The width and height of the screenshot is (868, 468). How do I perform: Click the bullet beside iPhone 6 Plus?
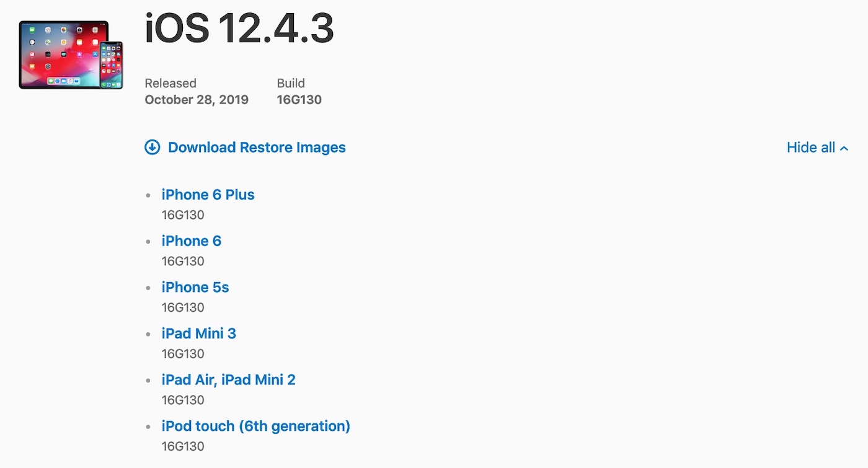(x=148, y=195)
